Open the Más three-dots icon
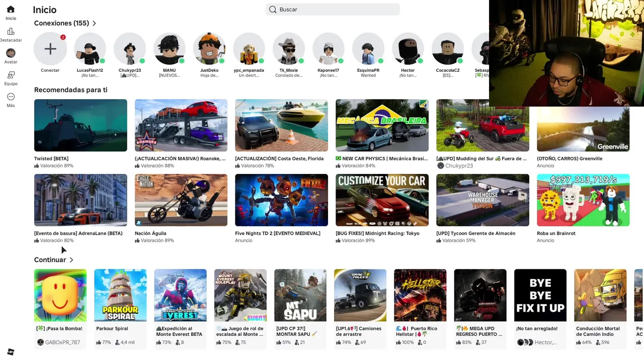Screen dimensions: 644x362 [11, 97]
